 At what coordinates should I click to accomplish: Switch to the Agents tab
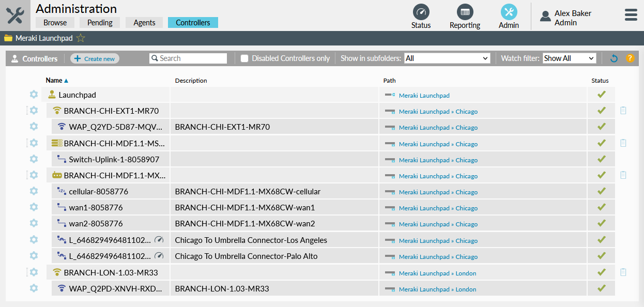pyautogui.click(x=144, y=22)
